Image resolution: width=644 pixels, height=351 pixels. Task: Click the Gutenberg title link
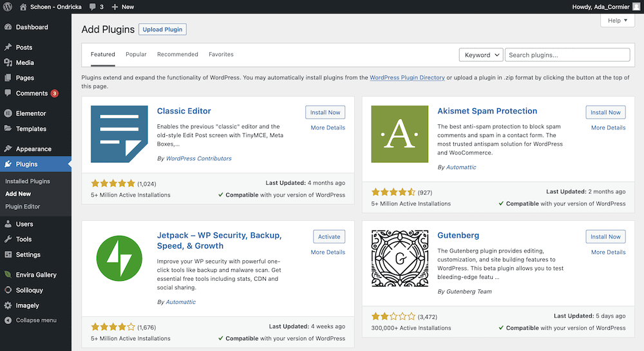[x=458, y=235]
